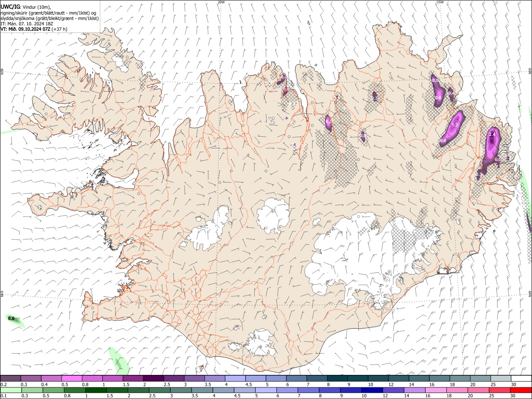Click the light pink swatch above 16 in the lower legend
Viewport: 532px width, 399px height.
(x=436, y=390)
